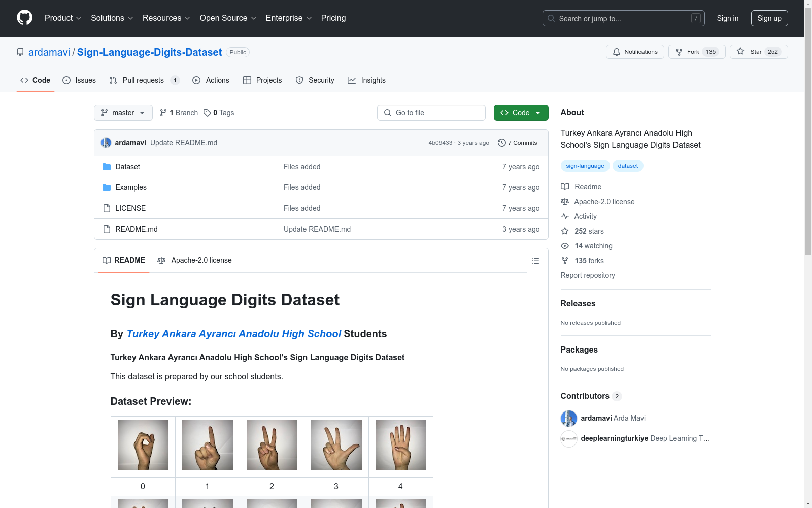Click the LICENSE file icon
The width and height of the screenshot is (812, 508).
107,208
